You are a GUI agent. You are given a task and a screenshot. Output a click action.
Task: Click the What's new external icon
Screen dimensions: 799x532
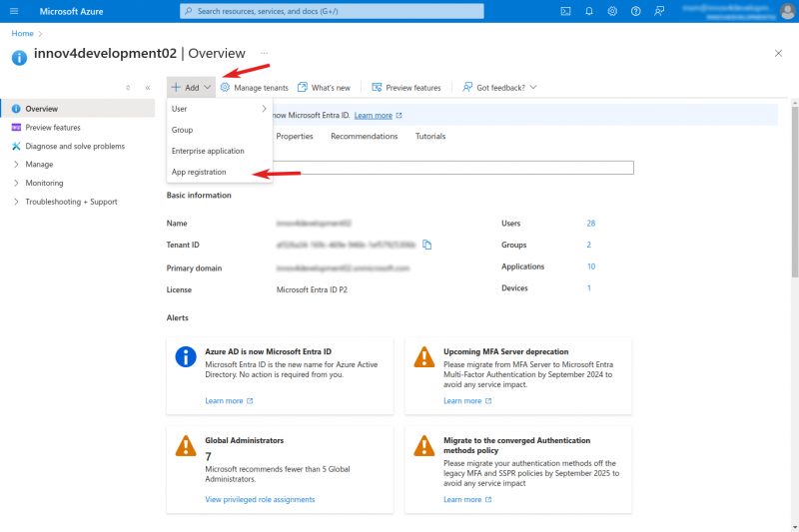[x=303, y=87]
